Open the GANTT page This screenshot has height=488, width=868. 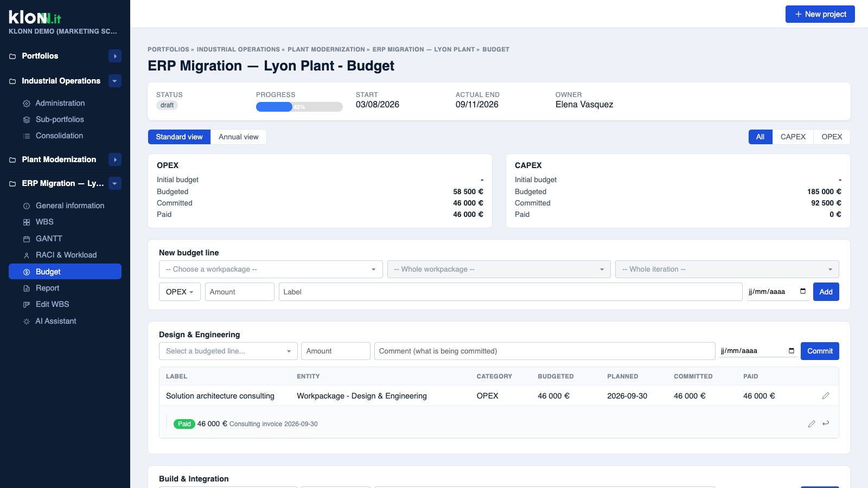pyautogui.click(x=65, y=239)
